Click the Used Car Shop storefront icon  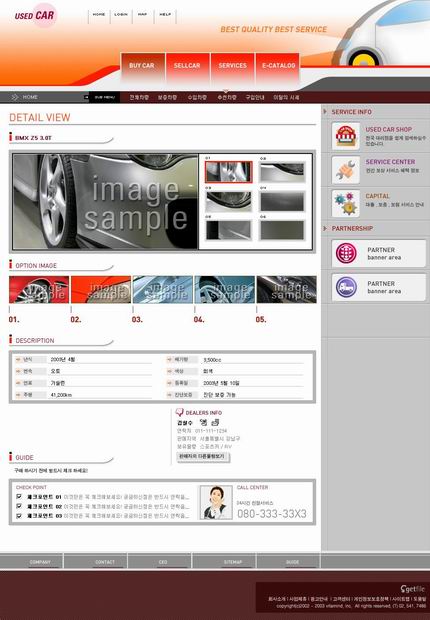pyautogui.click(x=346, y=136)
